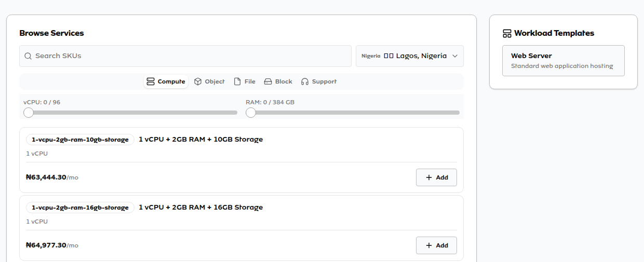Image resolution: width=644 pixels, height=262 pixels.
Task: Click the '1 vCPU + 2GB RAM + 16GB Storage' title
Action: tap(201, 208)
